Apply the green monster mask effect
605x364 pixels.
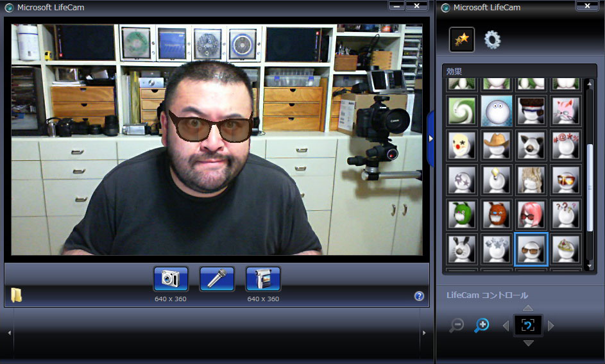(462, 215)
